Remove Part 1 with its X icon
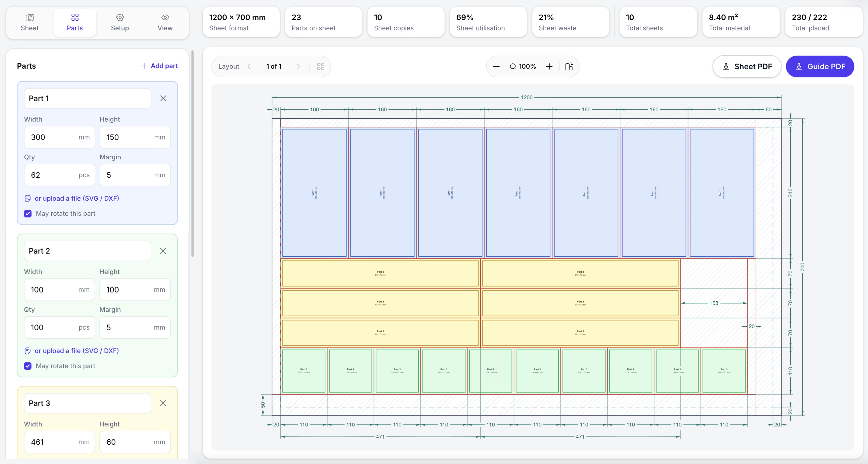The height and width of the screenshot is (464, 868). click(163, 98)
